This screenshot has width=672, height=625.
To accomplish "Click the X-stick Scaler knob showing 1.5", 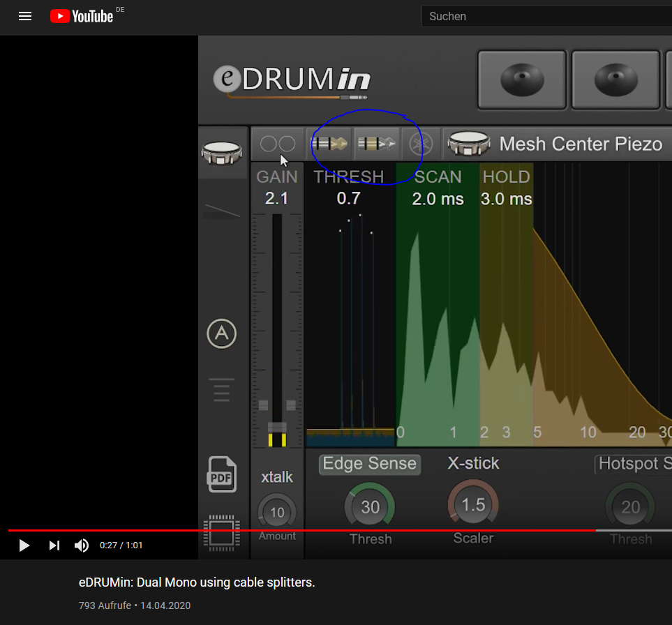I will pyautogui.click(x=473, y=505).
